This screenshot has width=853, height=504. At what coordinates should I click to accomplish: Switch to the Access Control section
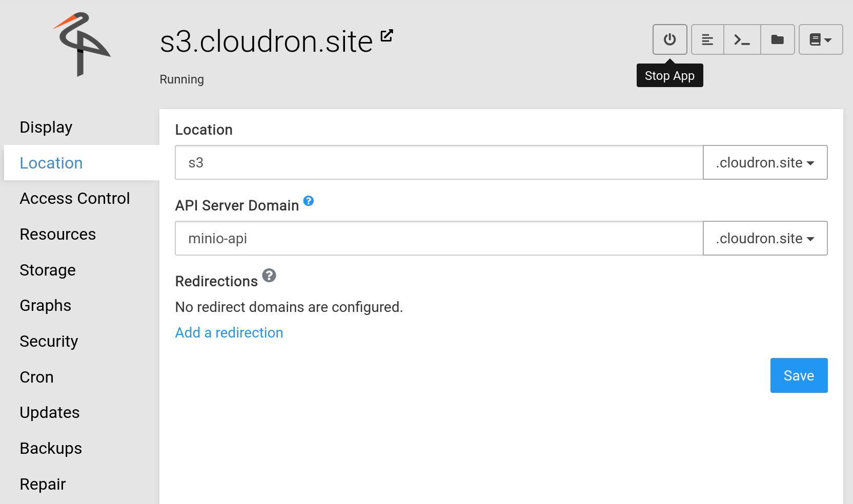tap(75, 199)
